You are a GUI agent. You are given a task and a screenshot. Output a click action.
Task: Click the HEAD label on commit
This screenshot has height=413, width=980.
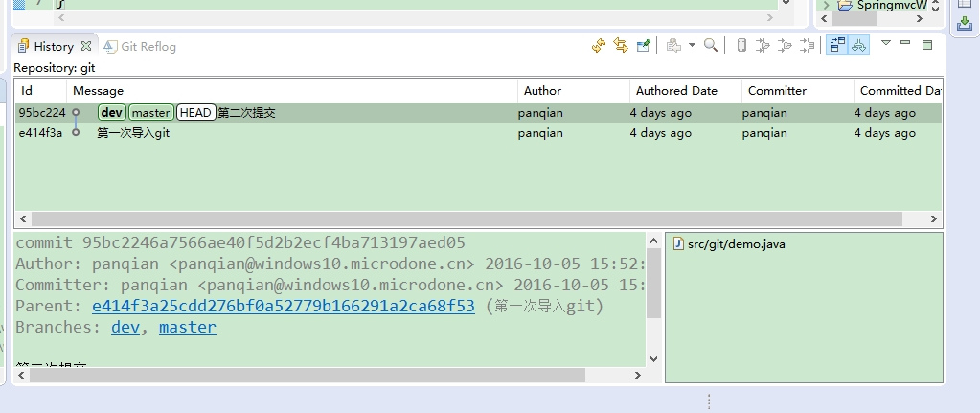(195, 113)
